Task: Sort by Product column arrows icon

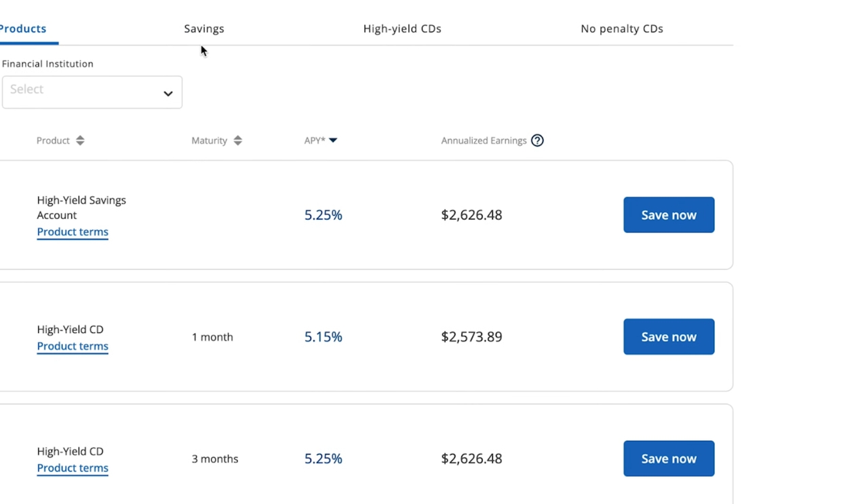Action: click(80, 140)
